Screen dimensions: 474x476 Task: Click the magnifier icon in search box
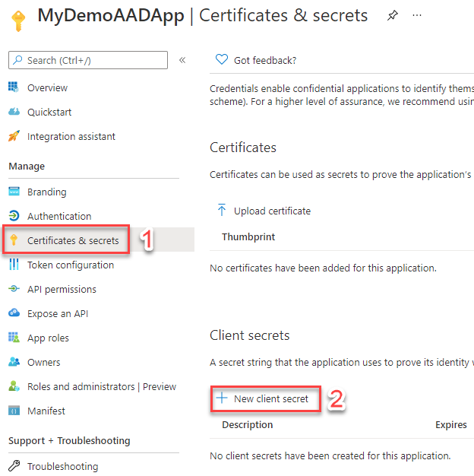18,59
